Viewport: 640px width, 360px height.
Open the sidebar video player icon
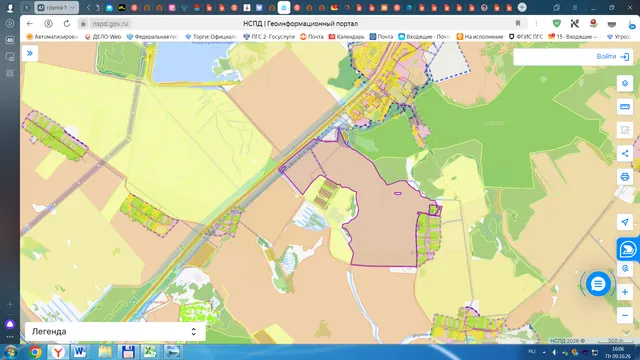coord(10,24)
